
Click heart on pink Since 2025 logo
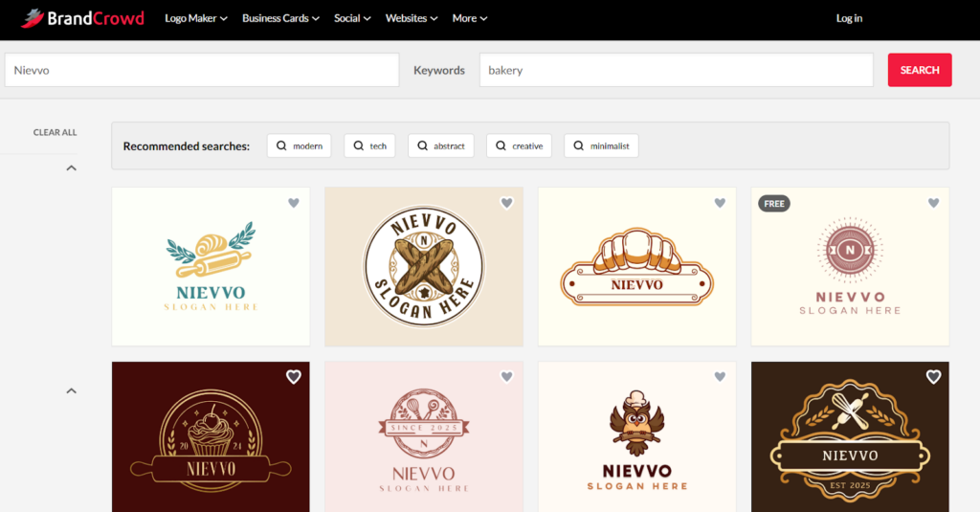506,377
